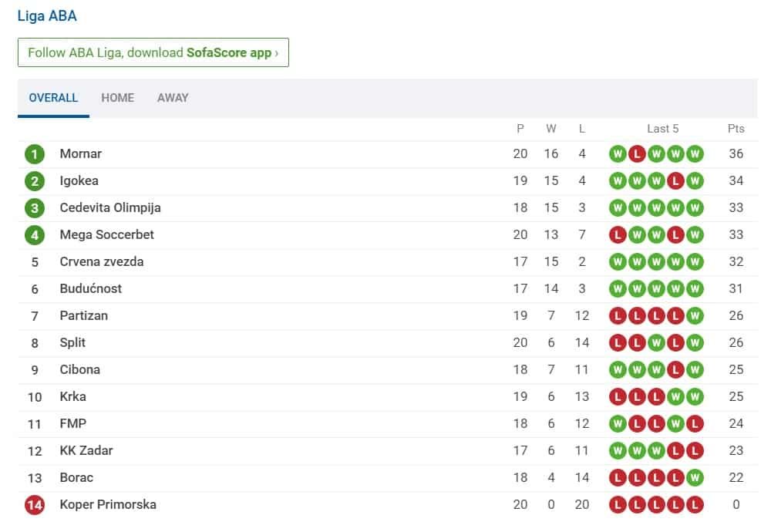771x532 pixels.
Task: Click the red L in Cibona's last 5
Action: [x=676, y=370]
